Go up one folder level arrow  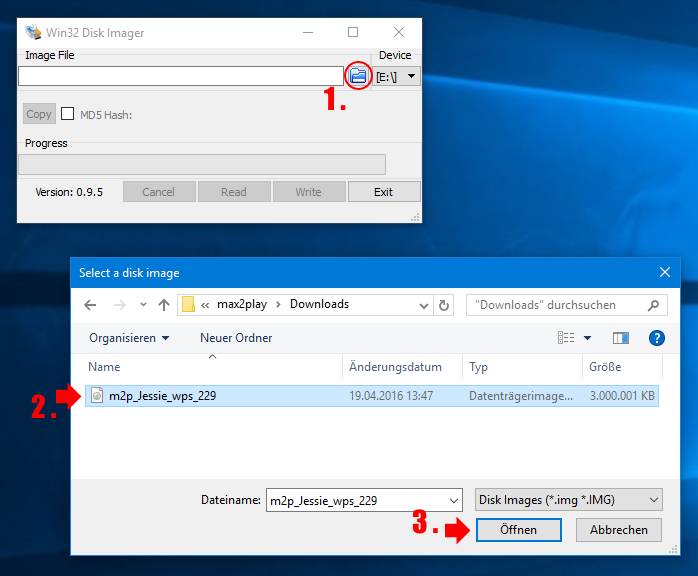coord(164,305)
